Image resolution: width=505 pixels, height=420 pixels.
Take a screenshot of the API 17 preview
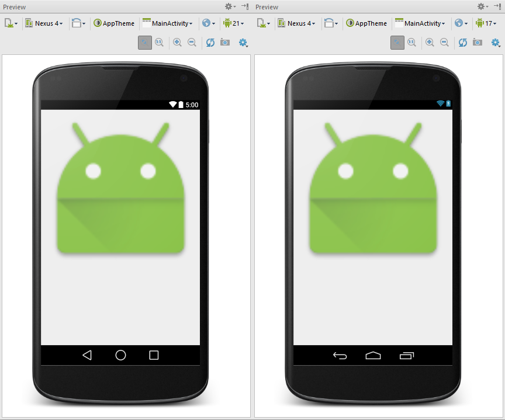478,43
